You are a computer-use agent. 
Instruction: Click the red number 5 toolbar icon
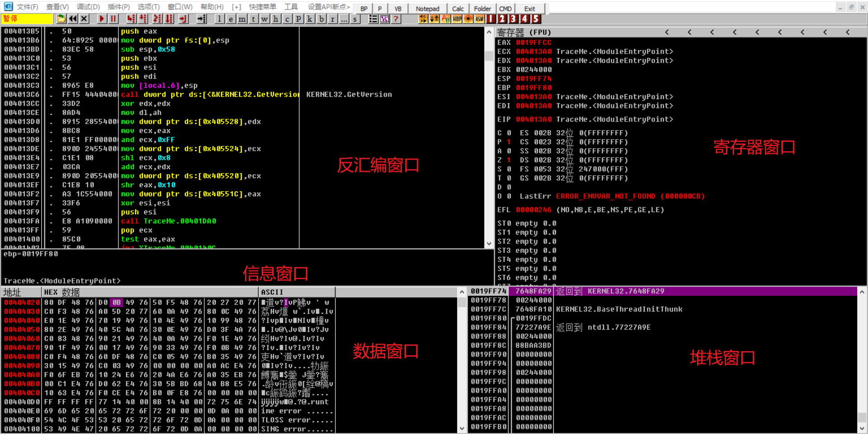pos(536,19)
